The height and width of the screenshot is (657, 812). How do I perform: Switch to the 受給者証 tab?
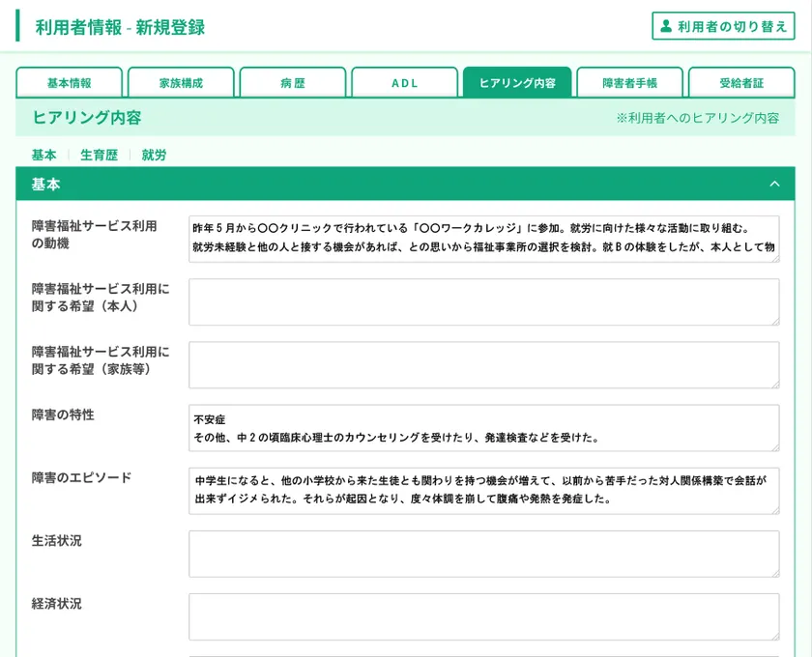(741, 83)
